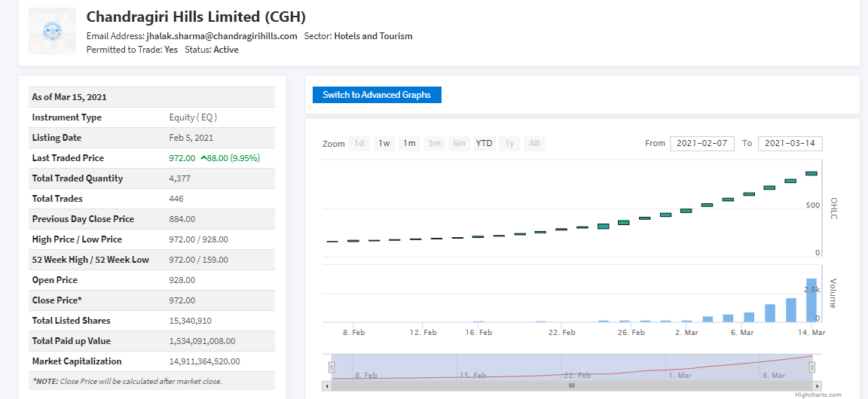Select the 6m zoom range

[459, 144]
